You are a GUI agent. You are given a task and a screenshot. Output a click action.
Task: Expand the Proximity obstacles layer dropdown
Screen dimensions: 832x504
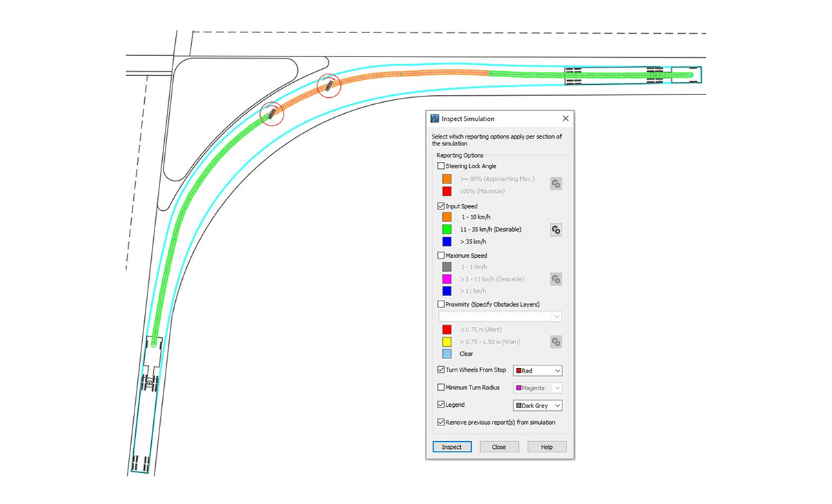500,316
